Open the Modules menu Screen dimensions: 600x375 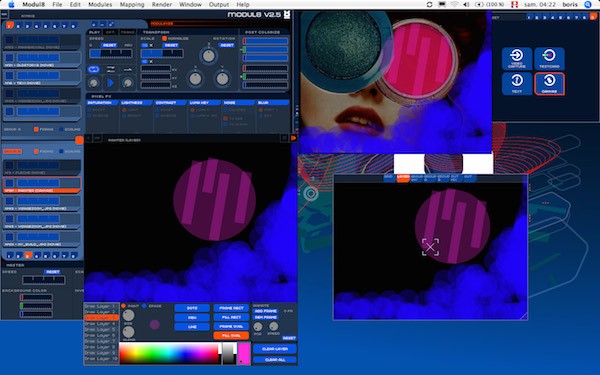(100, 5)
